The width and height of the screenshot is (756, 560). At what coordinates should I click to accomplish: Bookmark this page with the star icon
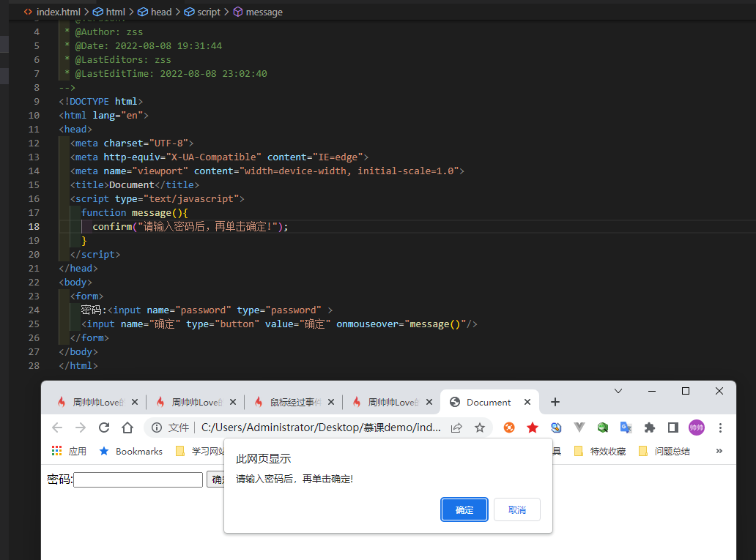pos(480,428)
